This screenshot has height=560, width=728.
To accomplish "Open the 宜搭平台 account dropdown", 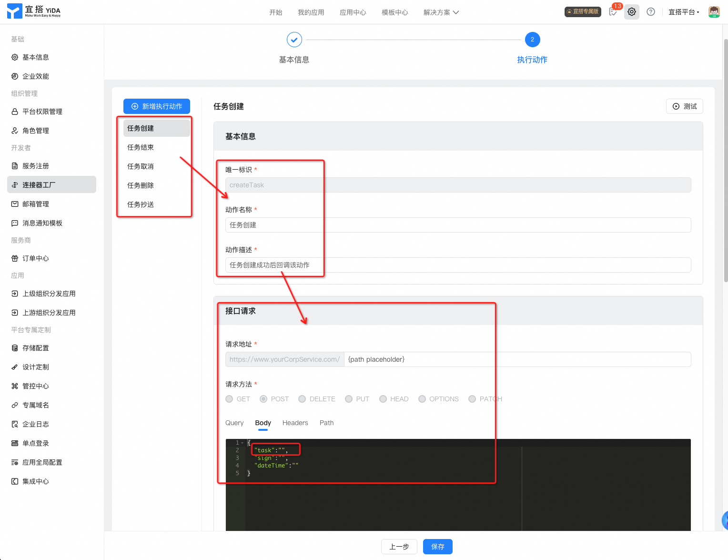I will (684, 12).
